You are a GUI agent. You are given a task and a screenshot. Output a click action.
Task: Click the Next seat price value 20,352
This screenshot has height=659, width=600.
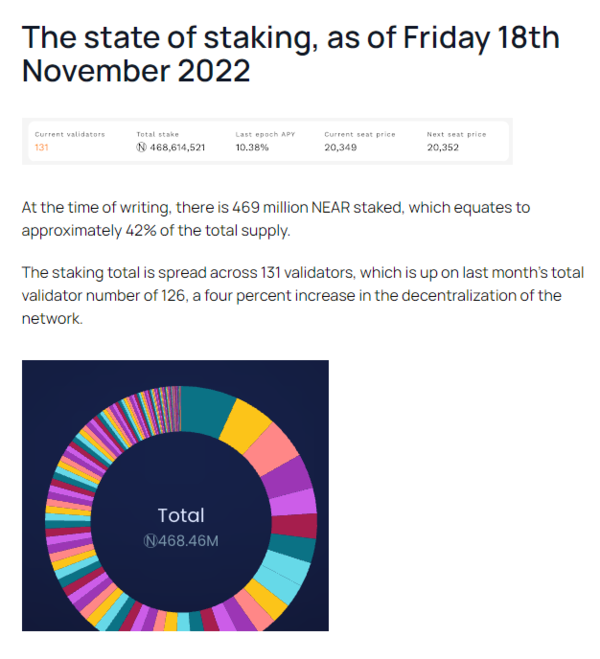[x=443, y=147]
